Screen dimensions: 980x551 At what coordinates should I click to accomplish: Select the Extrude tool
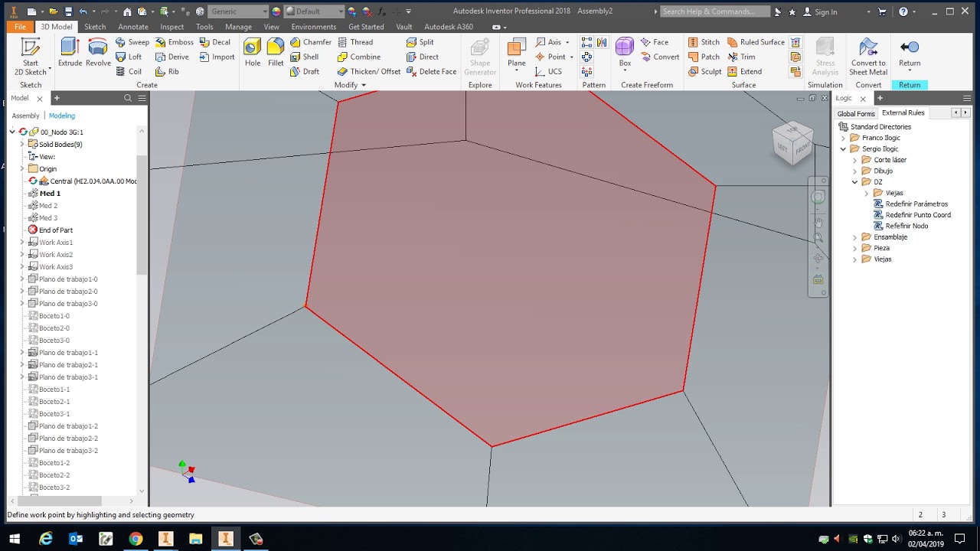click(70, 52)
